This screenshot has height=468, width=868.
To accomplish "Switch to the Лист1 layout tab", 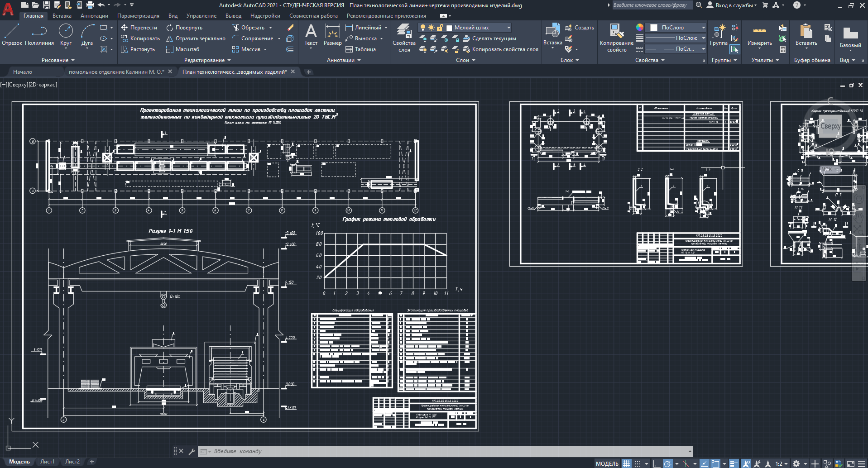I will (x=47, y=462).
